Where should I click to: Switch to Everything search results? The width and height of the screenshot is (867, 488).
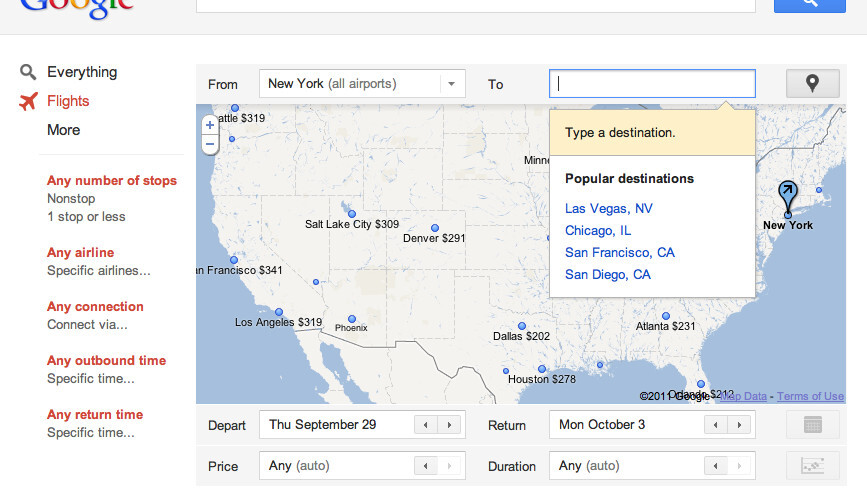(x=82, y=72)
